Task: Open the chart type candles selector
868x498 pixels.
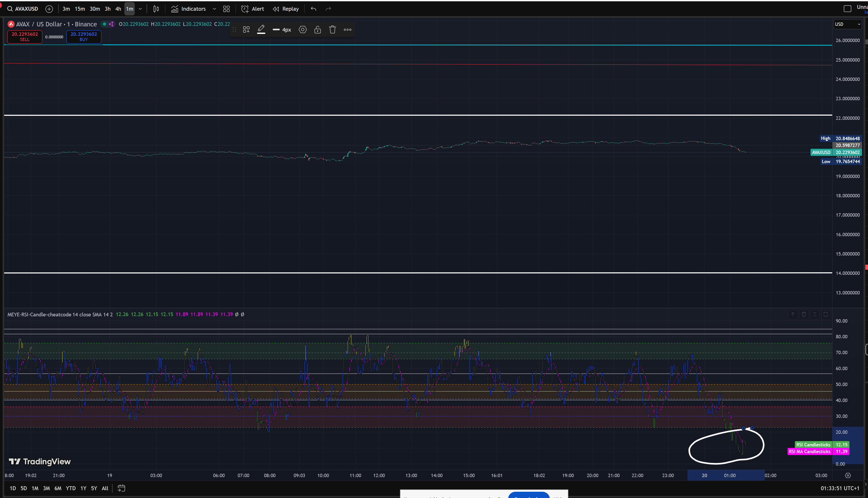Action: click(156, 9)
